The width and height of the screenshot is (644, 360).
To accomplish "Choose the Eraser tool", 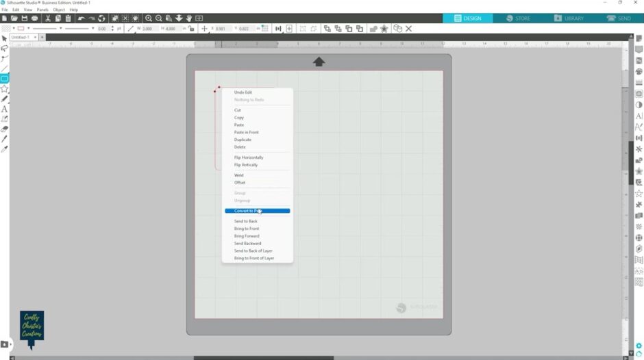I will 4,129.
